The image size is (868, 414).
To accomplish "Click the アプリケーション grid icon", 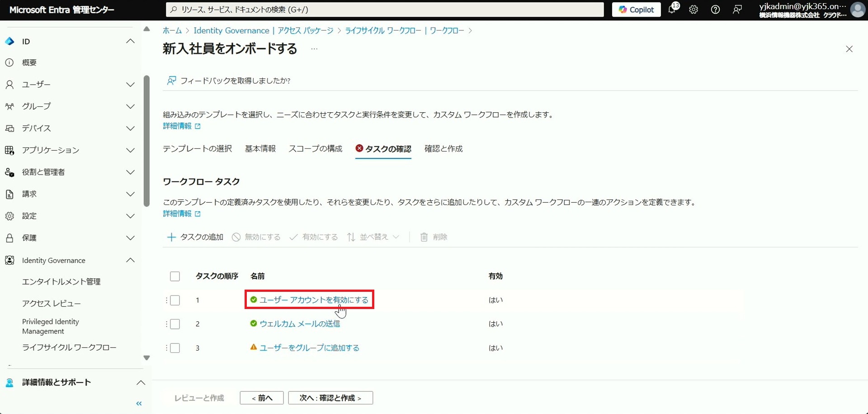I will (9, 150).
